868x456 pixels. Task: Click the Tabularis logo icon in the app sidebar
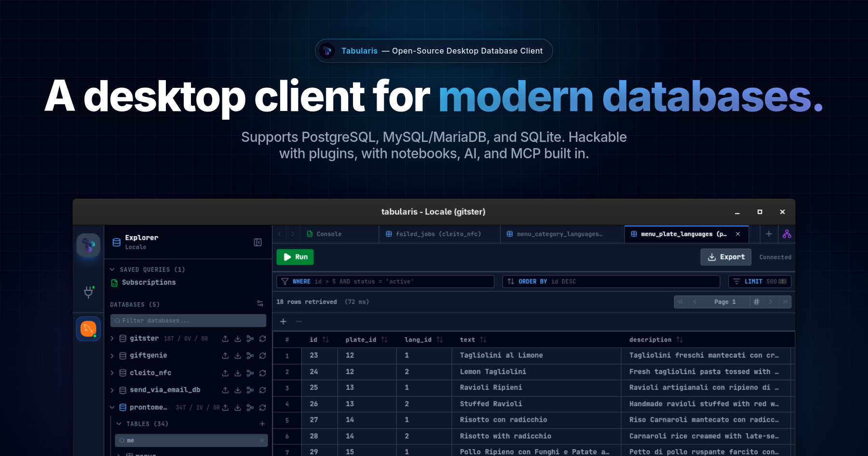(x=88, y=245)
